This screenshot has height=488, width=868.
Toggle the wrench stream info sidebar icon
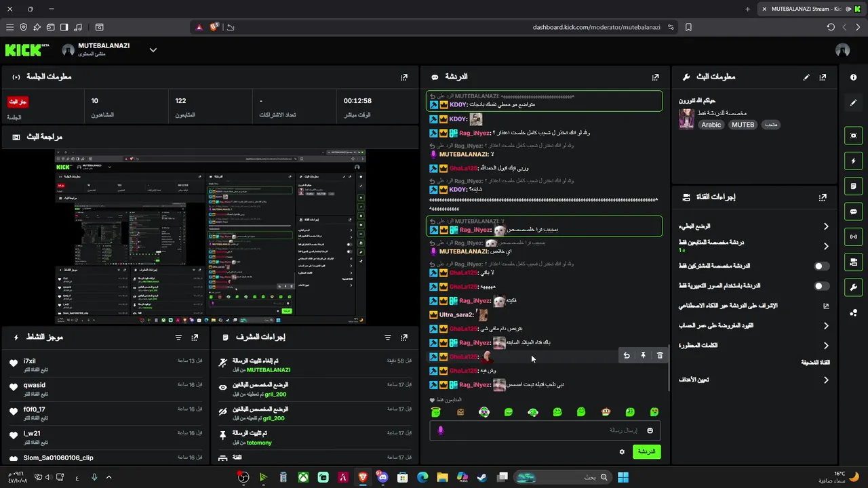pyautogui.click(x=853, y=287)
